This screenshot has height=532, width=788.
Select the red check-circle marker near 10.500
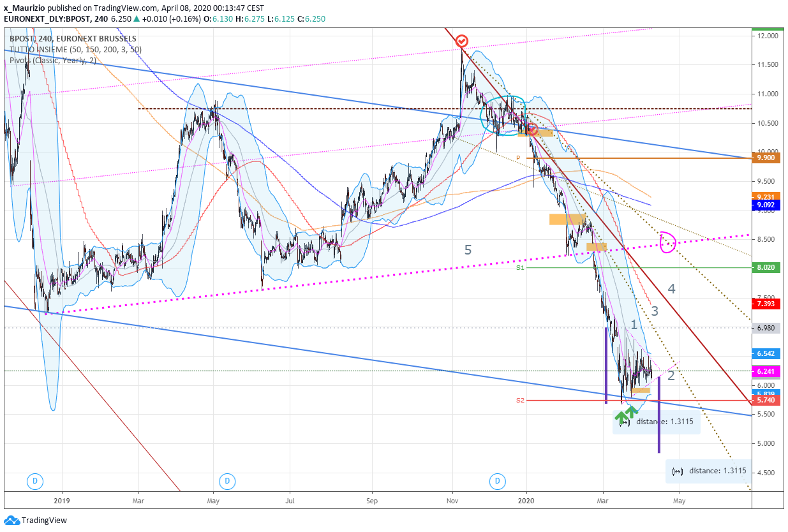pos(533,129)
